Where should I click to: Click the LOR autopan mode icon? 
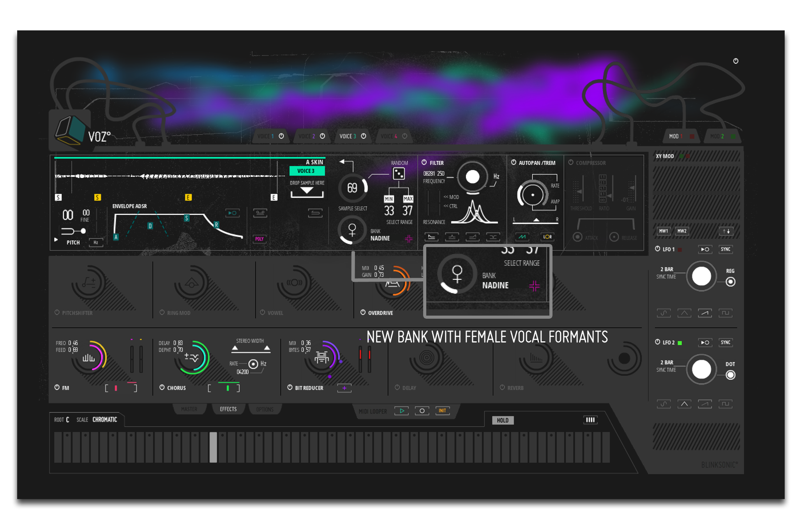coord(547,237)
